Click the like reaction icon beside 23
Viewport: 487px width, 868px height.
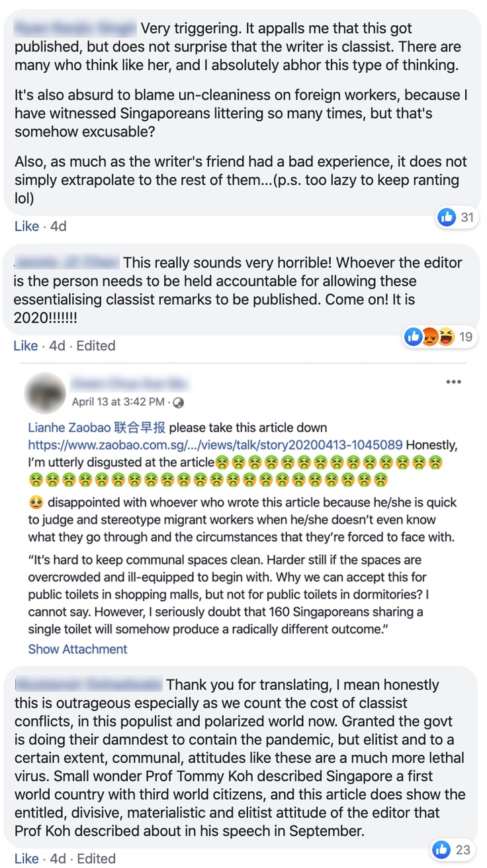[x=441, y=849]
